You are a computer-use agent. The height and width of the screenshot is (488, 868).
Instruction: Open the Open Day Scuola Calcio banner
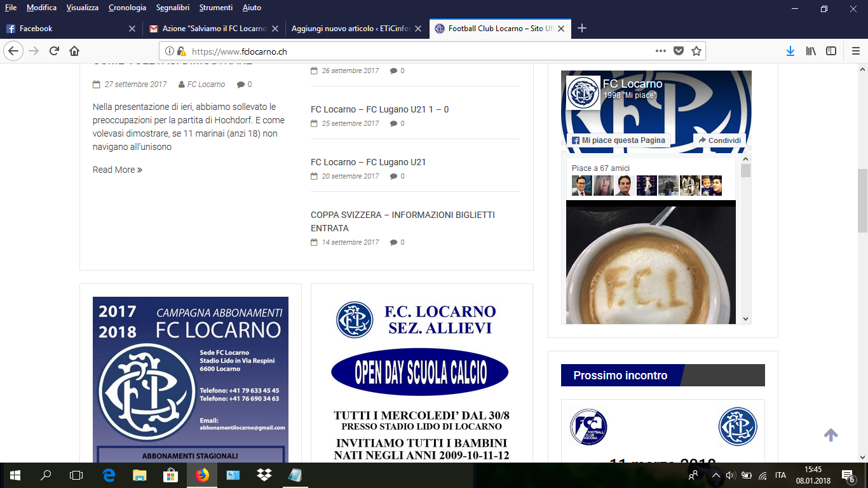pyautogui.click(x=422, y=379)
